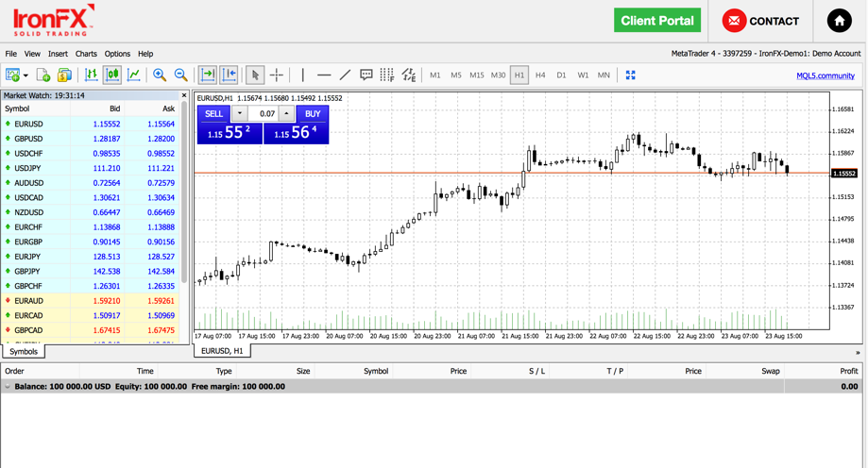
Task: Click the Zoom In magnifier icon
Action: pos(160,75)
